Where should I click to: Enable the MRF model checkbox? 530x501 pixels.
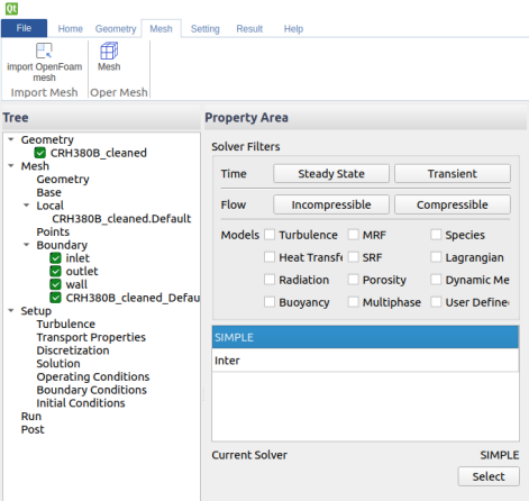click(353, 234)
